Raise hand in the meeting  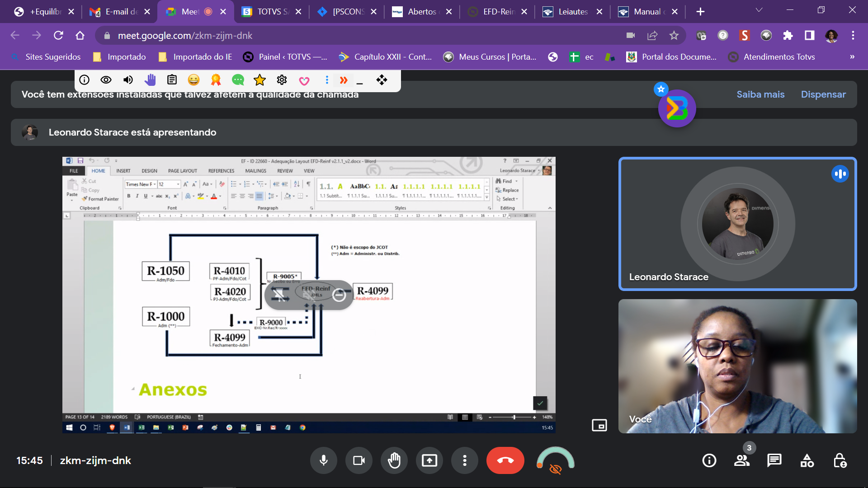394,460
